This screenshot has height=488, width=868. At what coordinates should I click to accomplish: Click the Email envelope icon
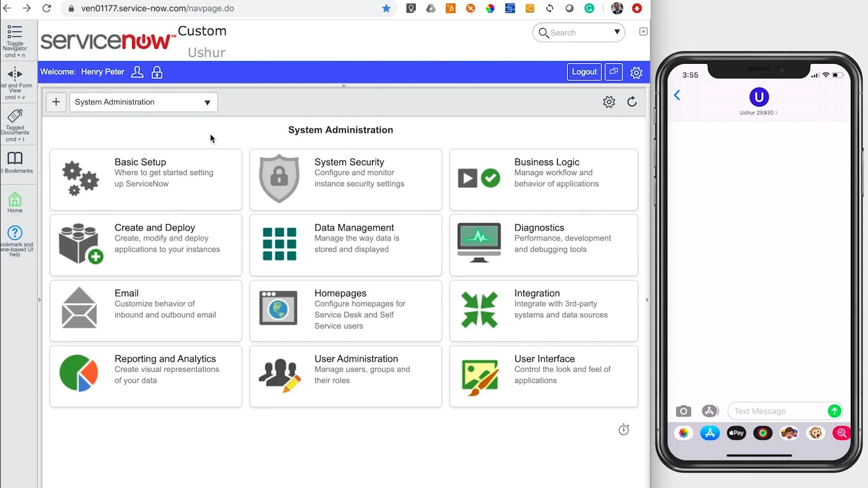pos(79,308)
